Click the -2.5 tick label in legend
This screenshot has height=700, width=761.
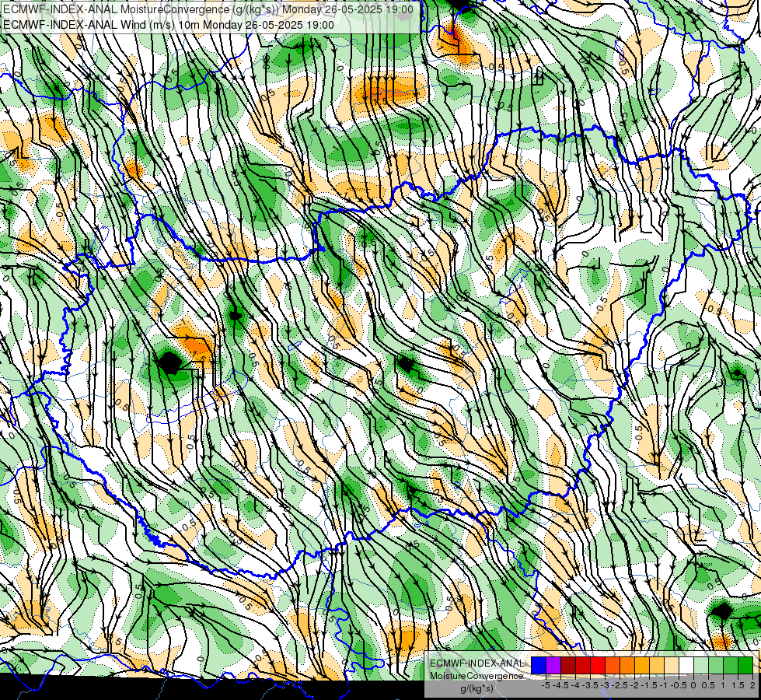click(x=620, y=685)
